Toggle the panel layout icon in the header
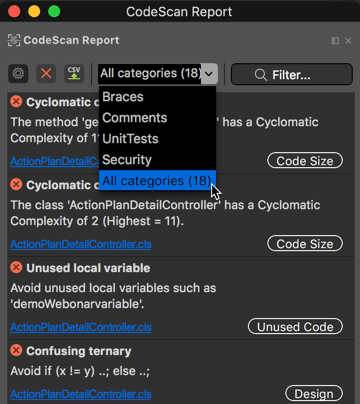 335,41
